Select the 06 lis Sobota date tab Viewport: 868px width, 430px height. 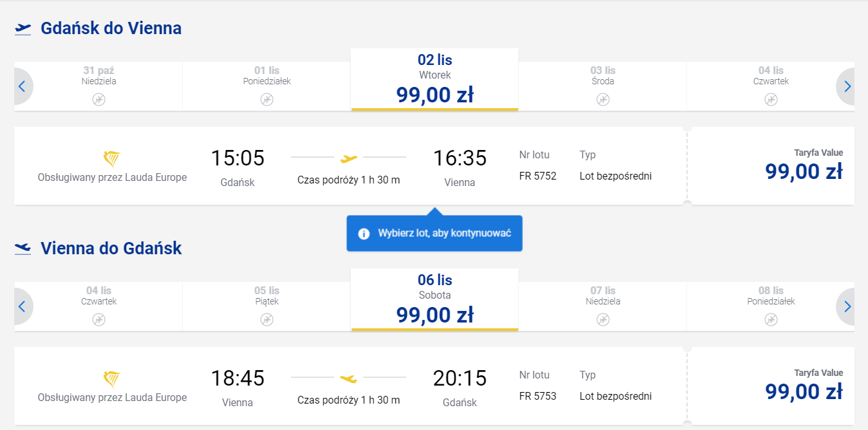[435, 300]
